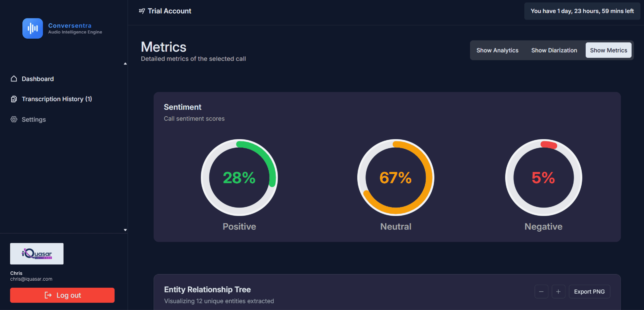Click the Transcription History document icon
This screenshot has width=644, height=310.
tap(14, 99)
